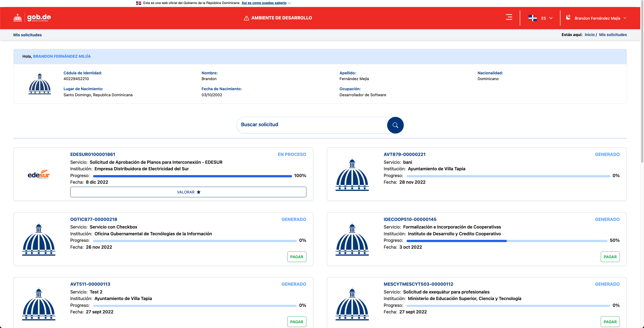Click the gob.do logo in header
Image resolution: width=644 pixels, height=328 pixels.
point(32,18)
